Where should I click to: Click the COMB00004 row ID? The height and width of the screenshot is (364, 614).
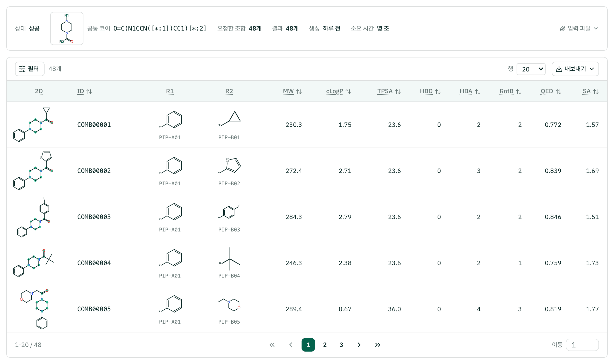point(94,263)
